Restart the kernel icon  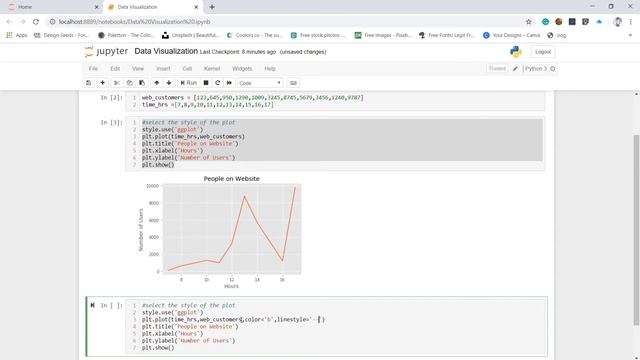pyautogui.click(x=218, y=83)
